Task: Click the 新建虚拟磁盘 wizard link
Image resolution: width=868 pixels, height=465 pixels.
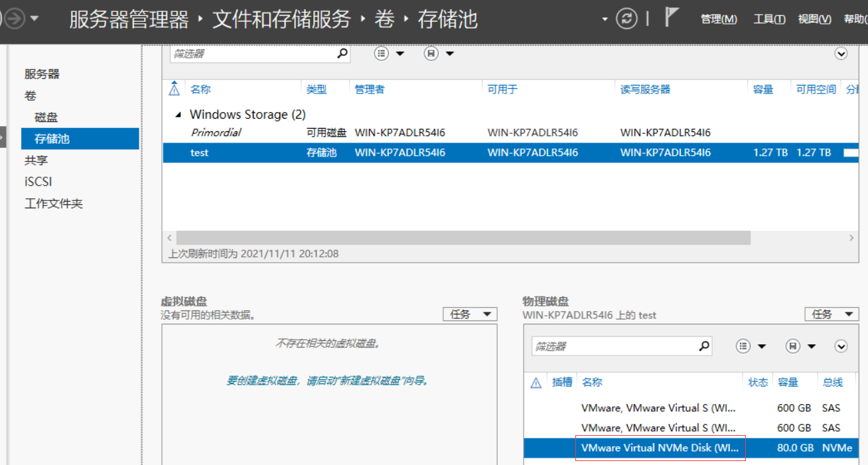Action: click(327, 381)
